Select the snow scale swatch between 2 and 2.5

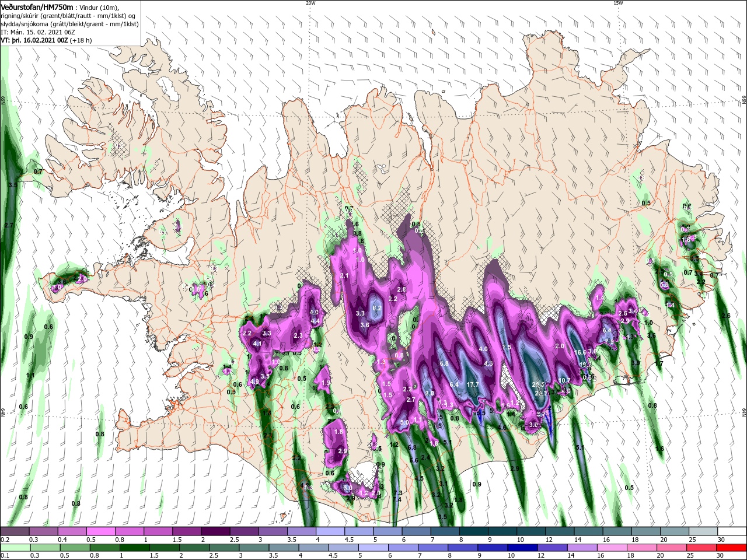pos(215,531)
